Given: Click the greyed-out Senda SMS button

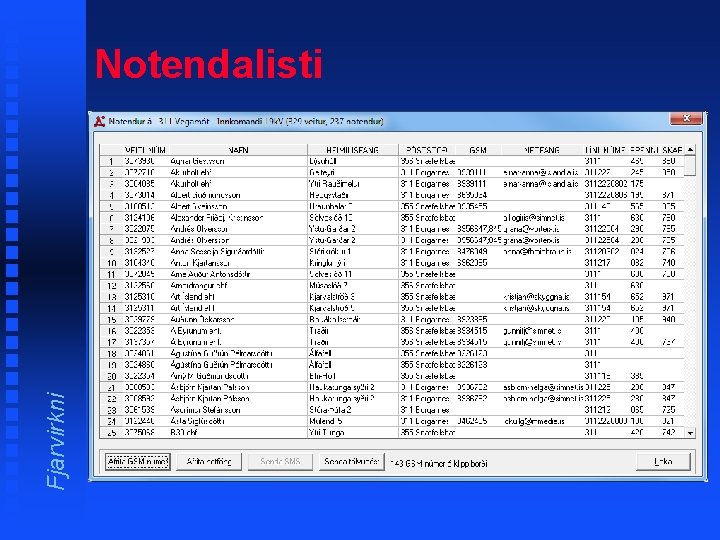Looking at the screenshot, I should pos(280,461).
